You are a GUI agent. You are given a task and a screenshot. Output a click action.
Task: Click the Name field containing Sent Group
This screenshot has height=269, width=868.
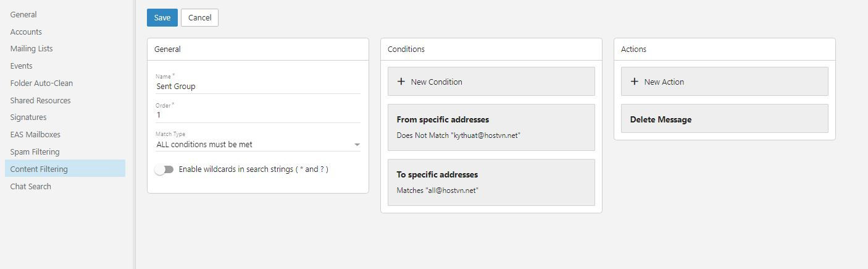[257, 87]
